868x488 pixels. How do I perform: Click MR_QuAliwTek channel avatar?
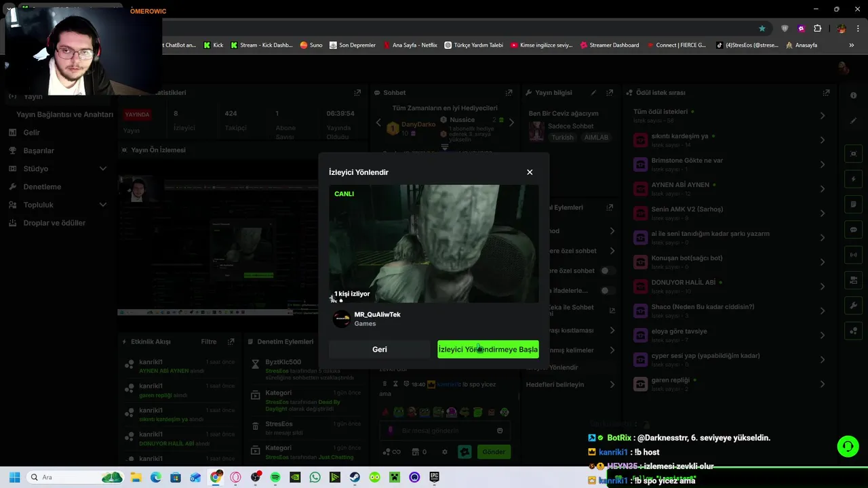click(x=342, y=319)
